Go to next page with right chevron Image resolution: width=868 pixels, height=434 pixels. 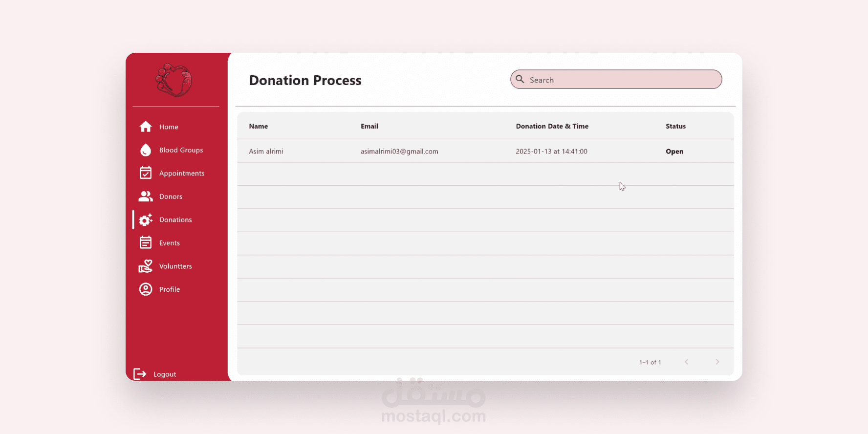point(717,362)
